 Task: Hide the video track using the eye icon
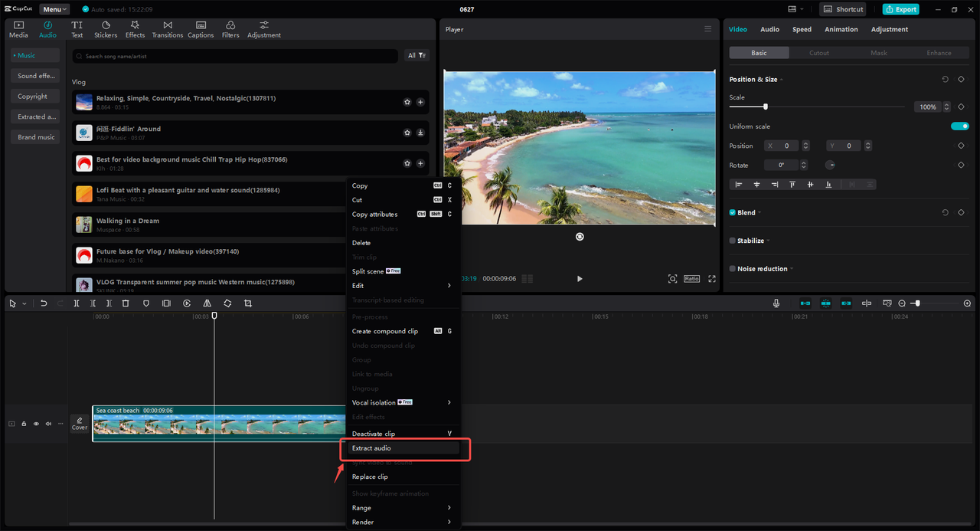pos(36,424)
